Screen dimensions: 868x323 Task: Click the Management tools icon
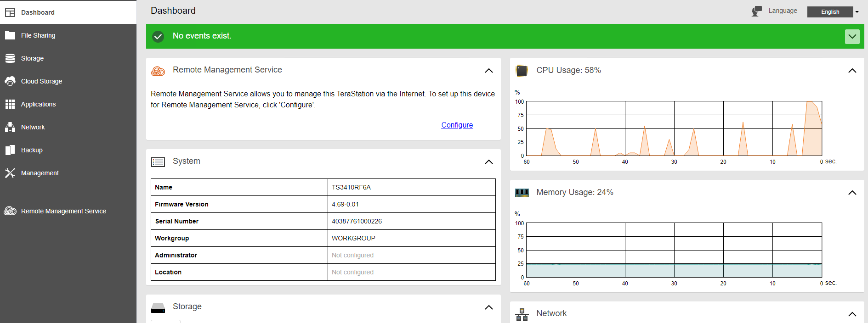(x=10, y=173)
